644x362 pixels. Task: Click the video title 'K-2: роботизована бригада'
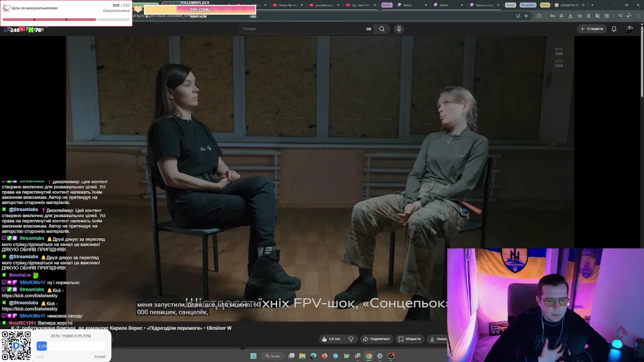(x=121, y=328)
